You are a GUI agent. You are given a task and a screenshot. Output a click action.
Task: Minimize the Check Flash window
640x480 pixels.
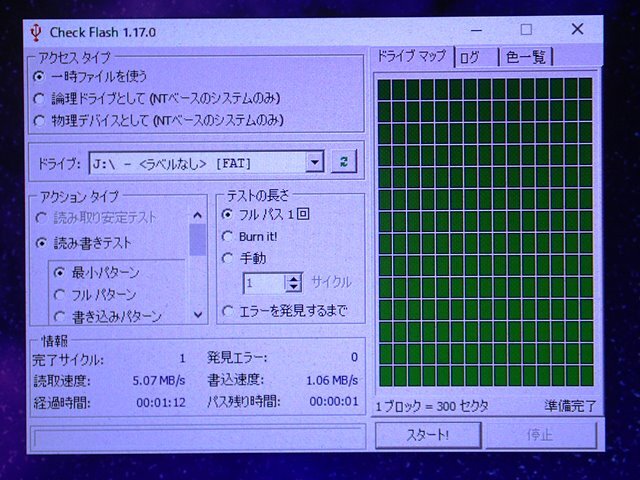[x=476, y=30]
